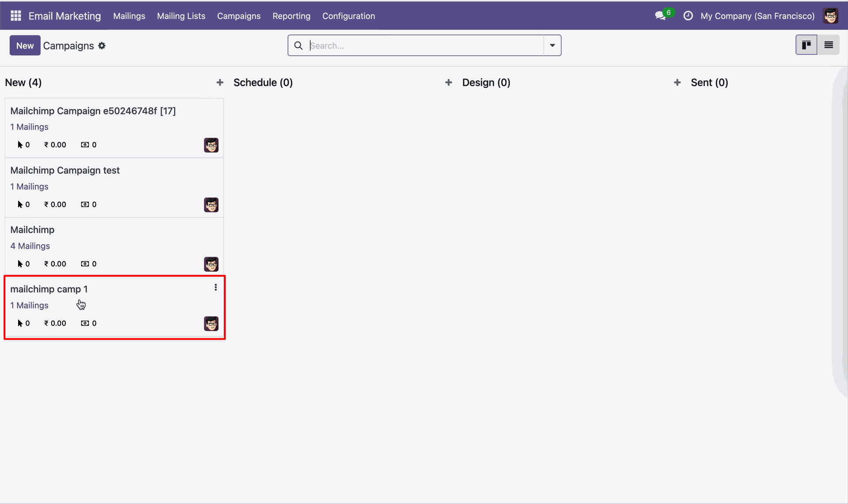Switch to Kanban view
848x504 pixels.
point(806,45)
